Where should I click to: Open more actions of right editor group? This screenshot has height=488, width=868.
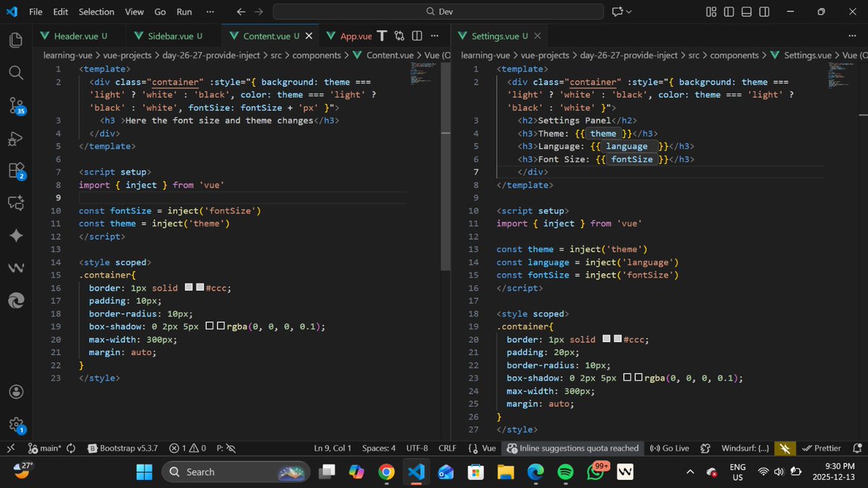point(851,35)
